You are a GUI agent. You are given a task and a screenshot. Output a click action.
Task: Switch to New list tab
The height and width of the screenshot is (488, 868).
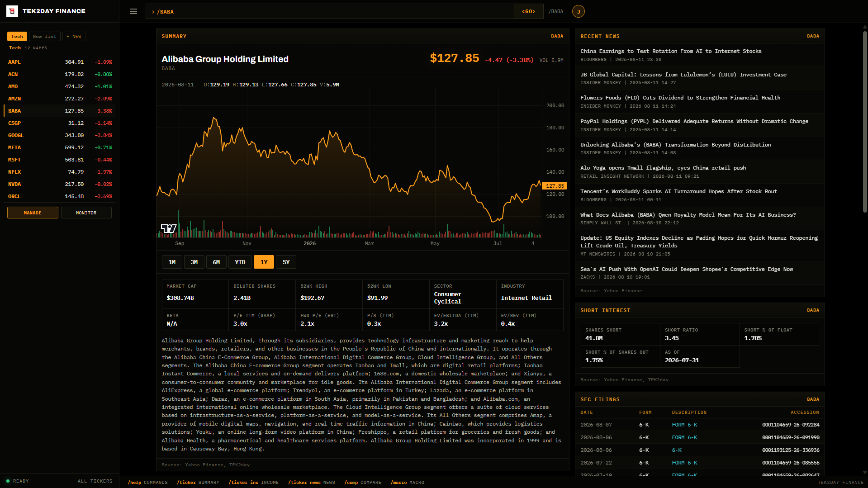click(45, 37)
